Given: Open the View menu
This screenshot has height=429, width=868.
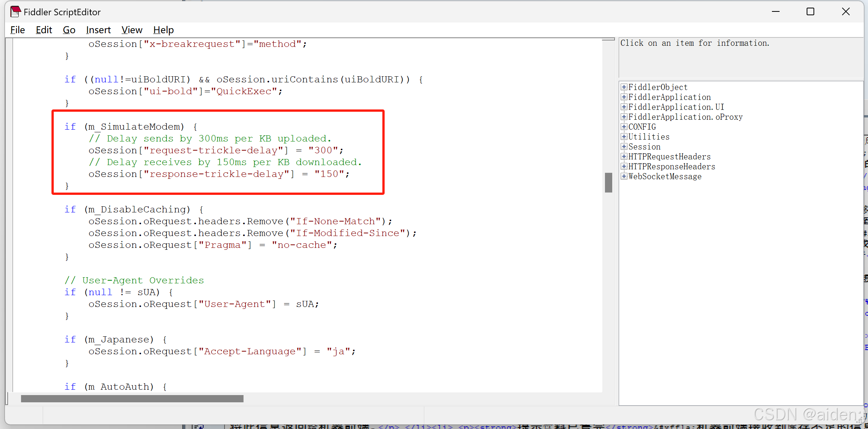Looking at the screenshot, I should tap(132, 30).
